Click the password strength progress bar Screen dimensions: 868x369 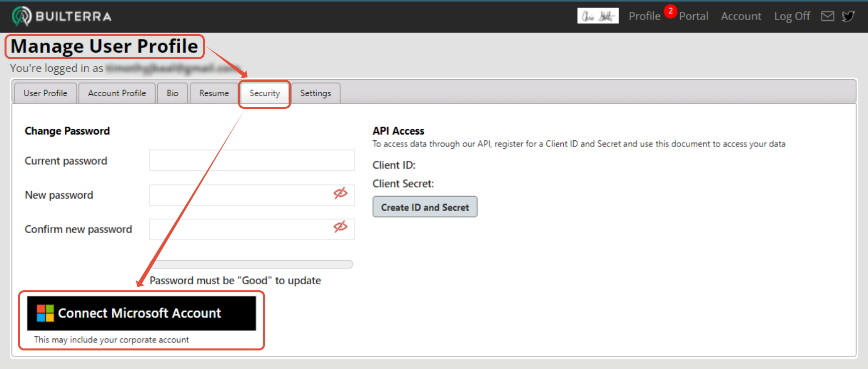tap(252, 264)
